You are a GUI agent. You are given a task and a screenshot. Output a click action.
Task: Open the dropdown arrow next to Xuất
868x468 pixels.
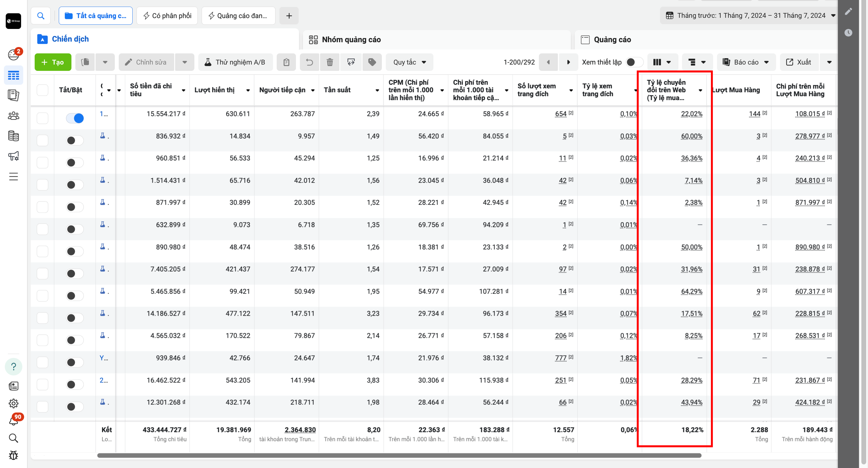point(829,62)
